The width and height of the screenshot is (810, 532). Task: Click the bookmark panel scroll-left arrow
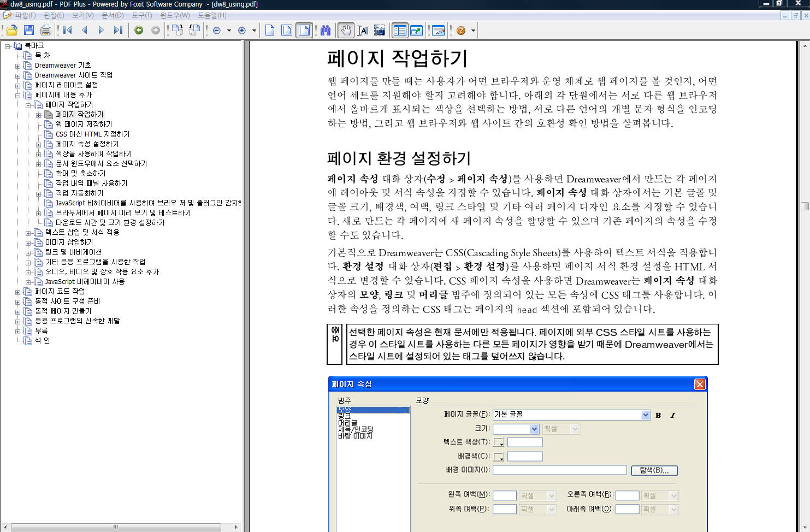coord(5,527)
